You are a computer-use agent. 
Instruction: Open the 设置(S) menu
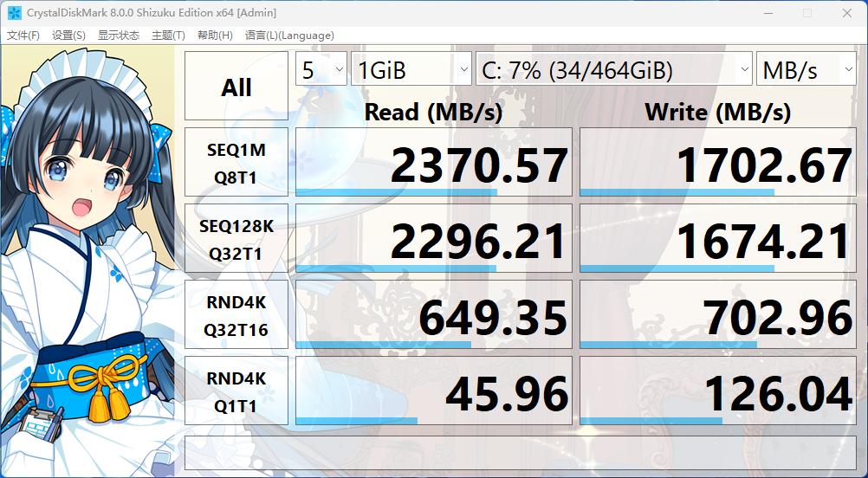pos(68,36)
